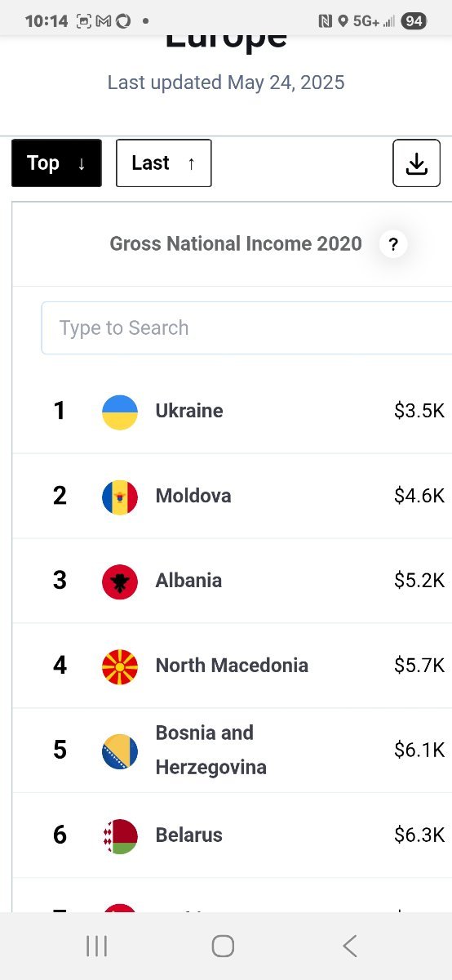
Task: Select the North Macedonia row
Action: pyautogui.click(x=233, y=666)
